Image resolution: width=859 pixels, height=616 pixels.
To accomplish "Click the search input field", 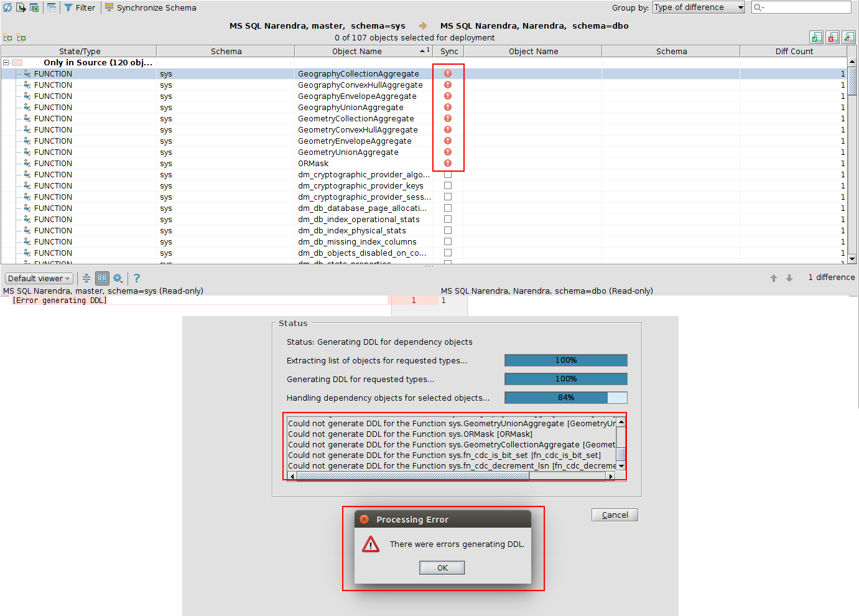I will point(801,7).
